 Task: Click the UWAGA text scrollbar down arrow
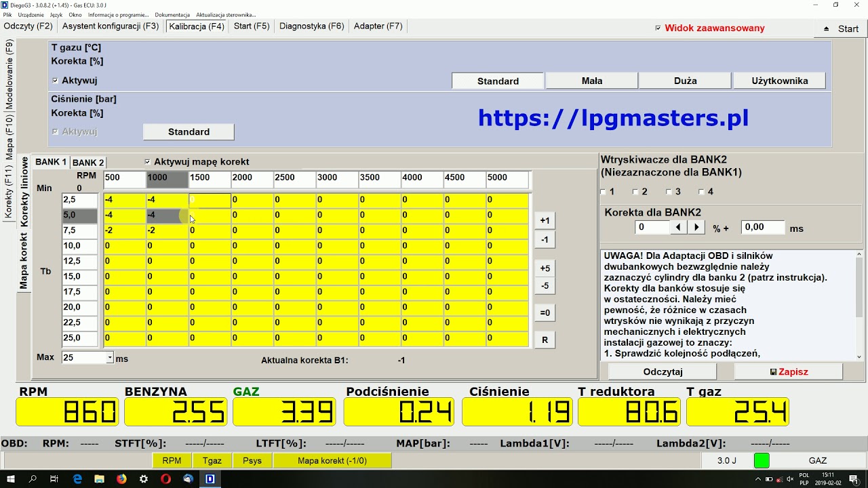click(859, 357)
